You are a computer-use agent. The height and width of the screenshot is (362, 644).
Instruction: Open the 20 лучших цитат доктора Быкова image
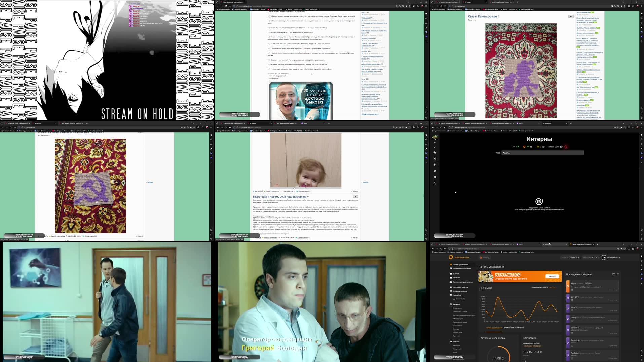(301, 100)
